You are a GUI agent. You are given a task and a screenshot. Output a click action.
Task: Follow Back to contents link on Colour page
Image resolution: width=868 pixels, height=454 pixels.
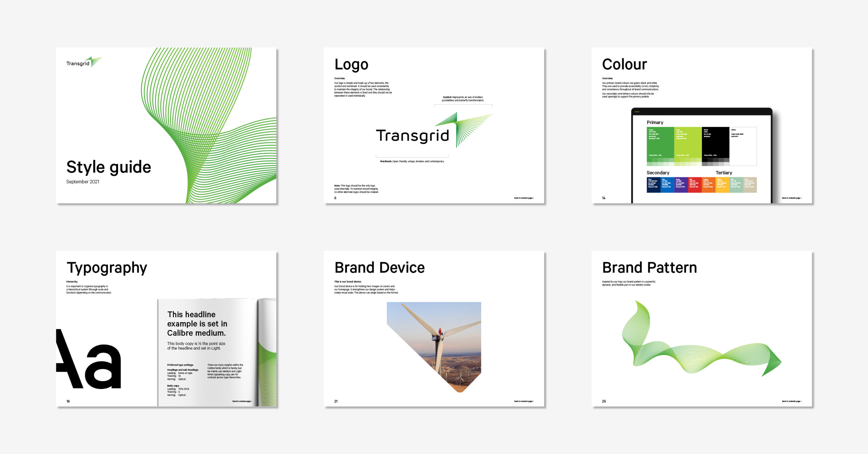(792, 198)
